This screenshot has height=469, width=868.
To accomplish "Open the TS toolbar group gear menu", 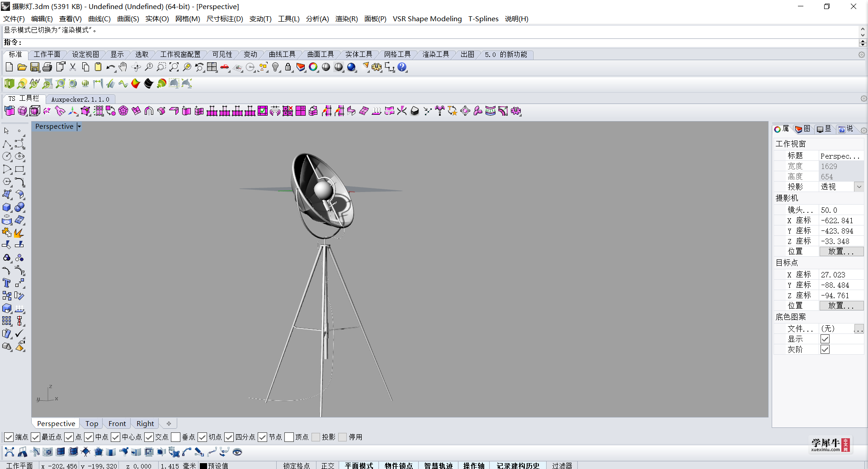I will pos(863,98).
